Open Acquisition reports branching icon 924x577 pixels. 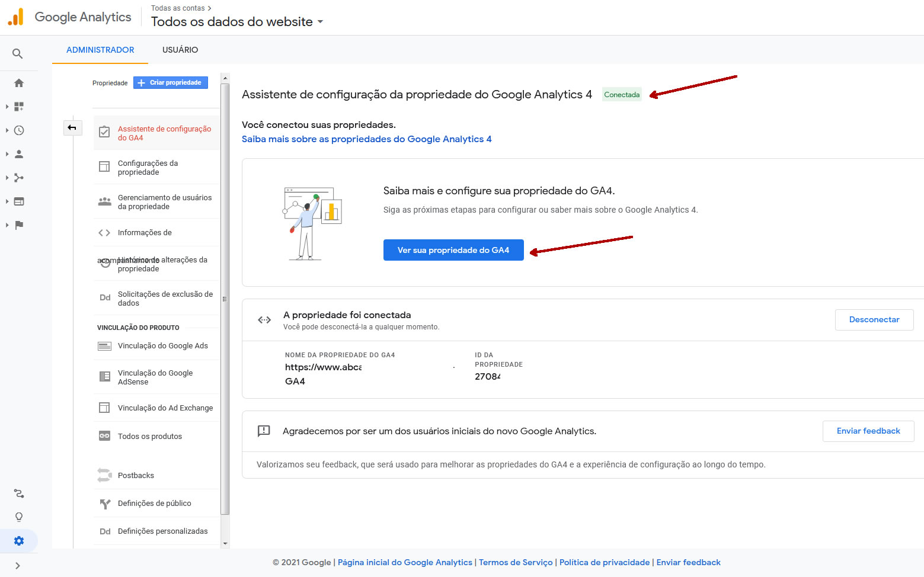click(19, 178)
